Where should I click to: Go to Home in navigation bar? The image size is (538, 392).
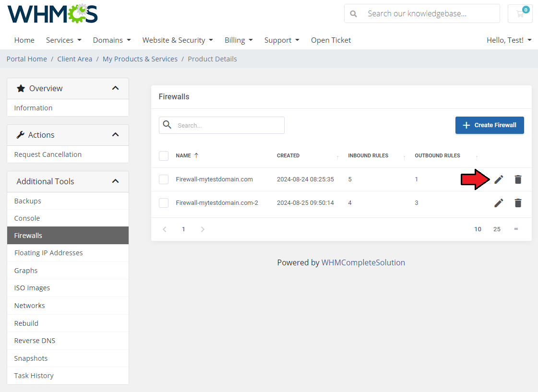[24, 40]
